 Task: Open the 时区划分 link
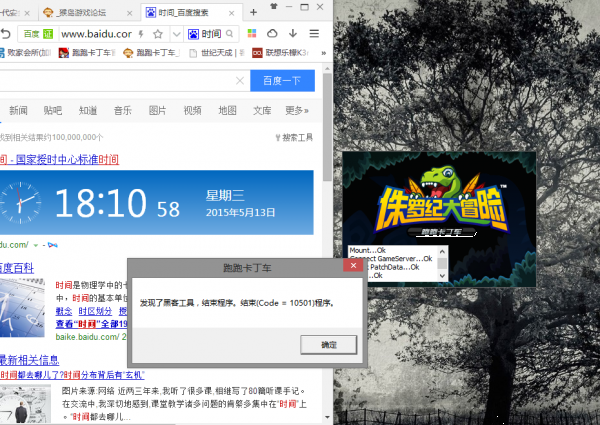(95, 311)
